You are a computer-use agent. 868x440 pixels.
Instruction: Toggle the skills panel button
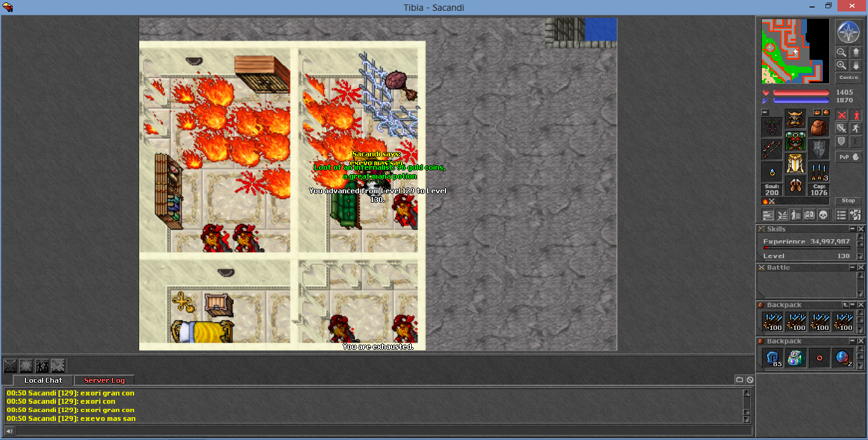click(x=768, y=214)
